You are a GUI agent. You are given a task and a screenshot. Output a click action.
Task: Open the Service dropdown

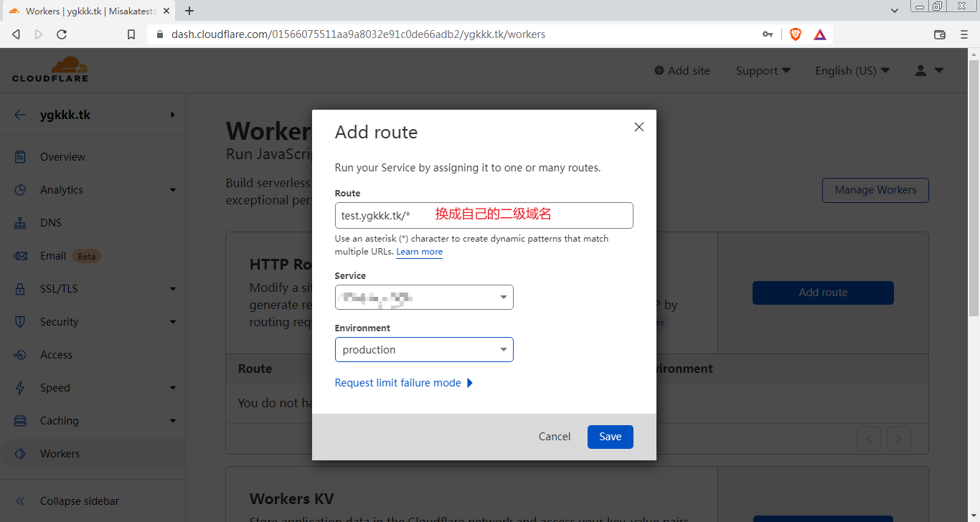point(424,298)
